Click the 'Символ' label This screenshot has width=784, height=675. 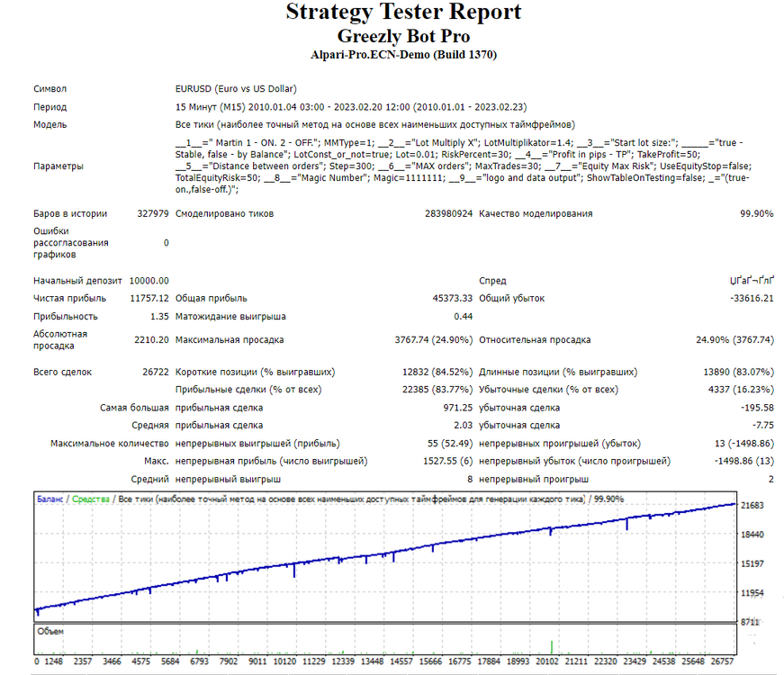point(50,88)
